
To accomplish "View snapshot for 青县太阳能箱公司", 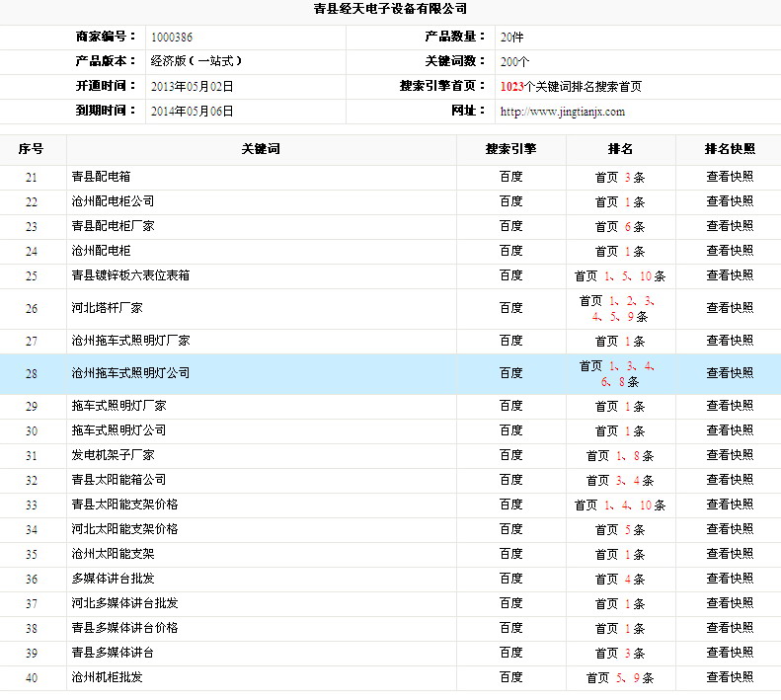I will [730, 480].
